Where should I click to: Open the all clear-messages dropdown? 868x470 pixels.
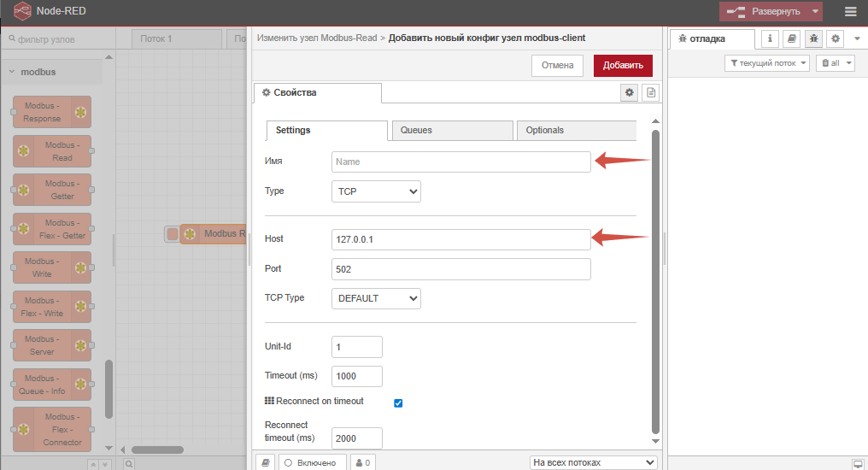(836, 63)
